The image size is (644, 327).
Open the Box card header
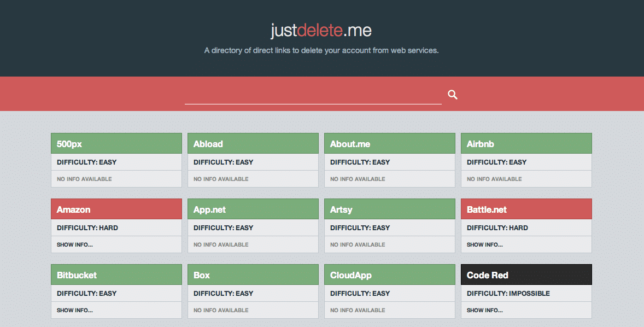click(x=253, y=275)
